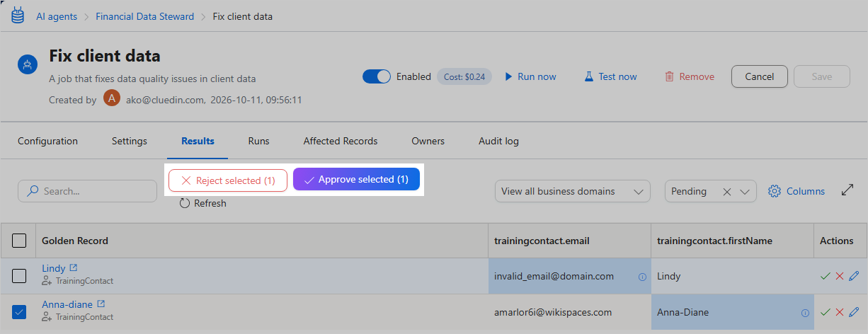Expand results table to full screen

(847, 190)
